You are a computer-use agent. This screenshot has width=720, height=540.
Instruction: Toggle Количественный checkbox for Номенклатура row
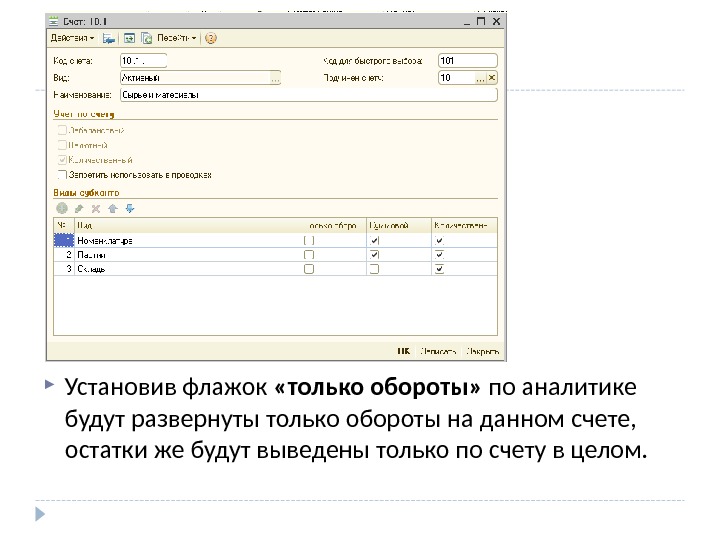coord(439,240)
